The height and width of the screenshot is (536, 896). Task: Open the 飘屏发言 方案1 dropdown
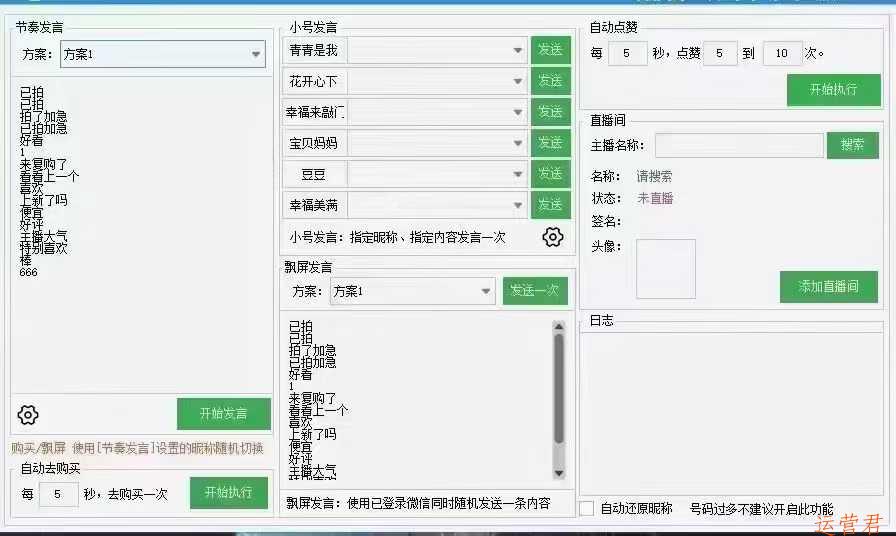412,291
